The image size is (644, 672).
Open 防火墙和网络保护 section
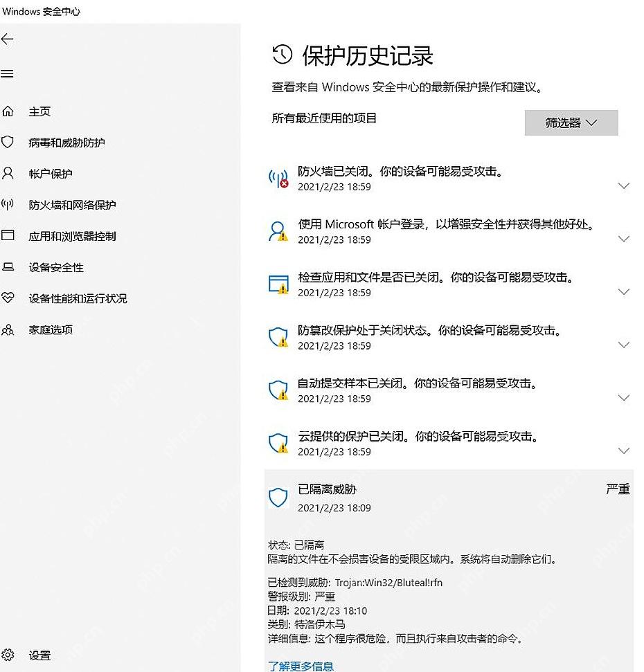coord(72,205)
